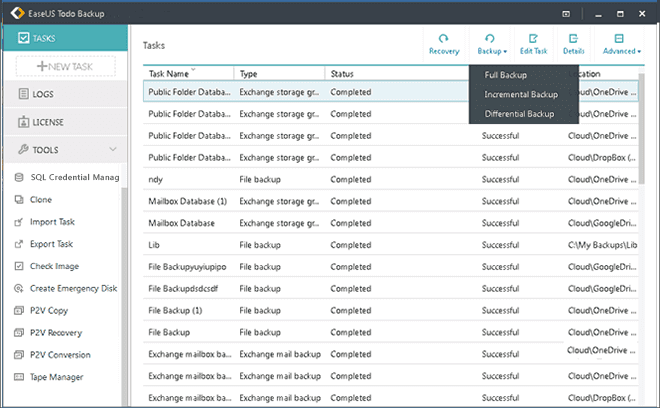Viewport: 660px width, 408px height.
Task: Click the Backup circular arrow icon
Action: coord(490,39)
